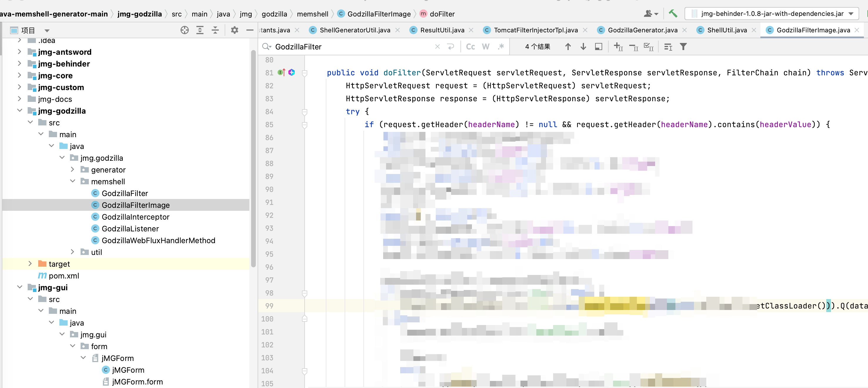This screenshot has height=388, width=868.
Task: Close the ShellUtil.java tab
Action: (754, 30)
